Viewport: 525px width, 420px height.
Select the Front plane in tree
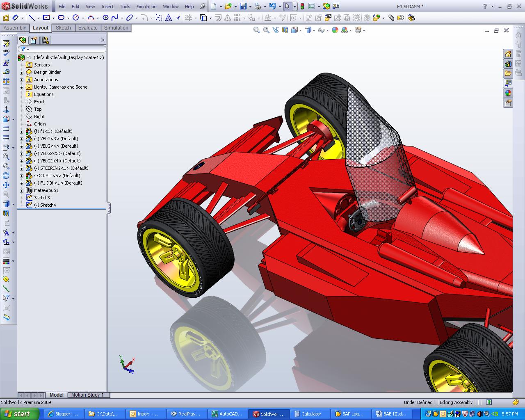(36, 102)
